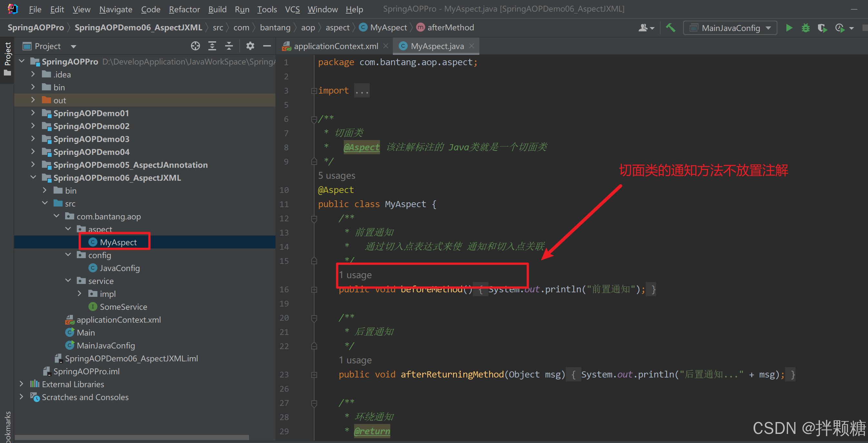Click the 5 usages hint above MyAspect

[336, 176]
